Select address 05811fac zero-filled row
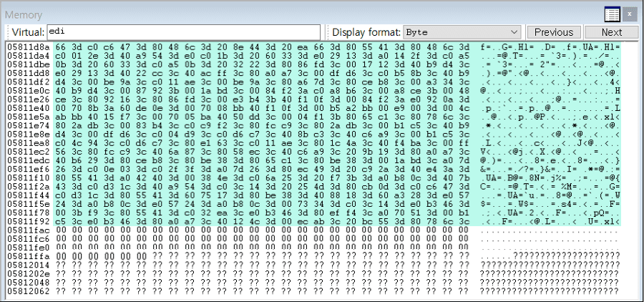644x302 pixels. 29,230
